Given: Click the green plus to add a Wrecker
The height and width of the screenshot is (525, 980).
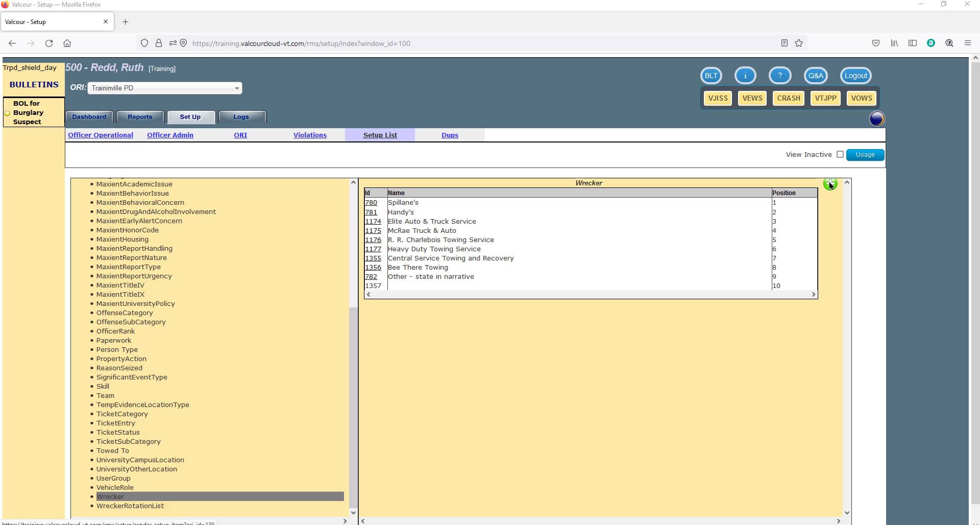Looking at the screenshot, I should point(830,183).
